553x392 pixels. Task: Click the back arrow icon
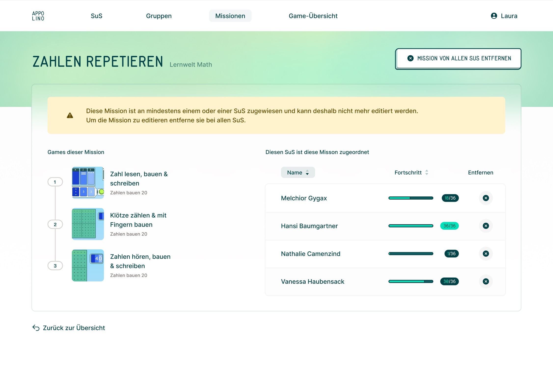point(36,328)
